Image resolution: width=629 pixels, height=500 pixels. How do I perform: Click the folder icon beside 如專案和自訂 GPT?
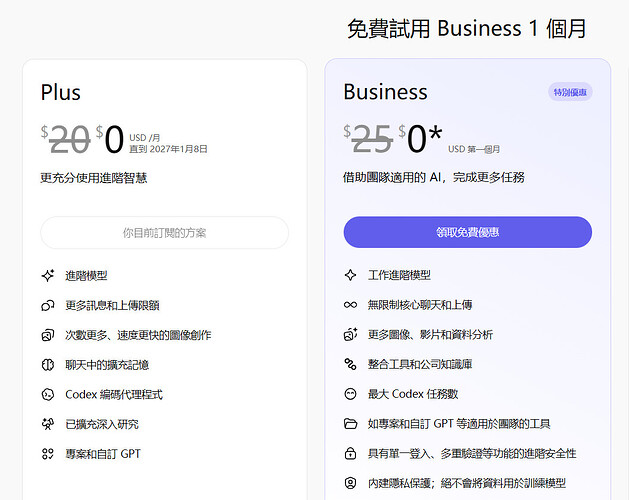click(x=350, y=424)
